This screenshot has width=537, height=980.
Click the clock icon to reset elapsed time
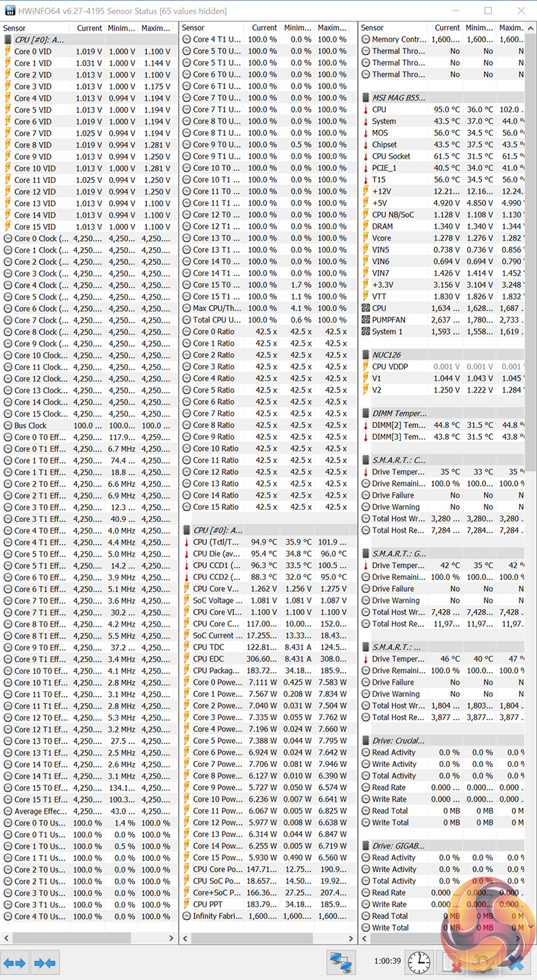coord(419,962)
